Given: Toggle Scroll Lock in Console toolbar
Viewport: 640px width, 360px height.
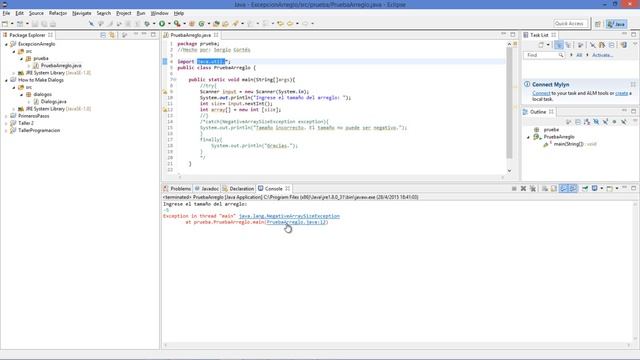Looking at the screenshot, I should coord(553,189).
